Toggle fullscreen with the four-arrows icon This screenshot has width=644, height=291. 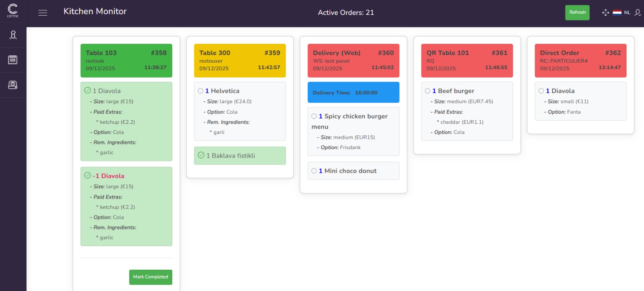[605, 12]
